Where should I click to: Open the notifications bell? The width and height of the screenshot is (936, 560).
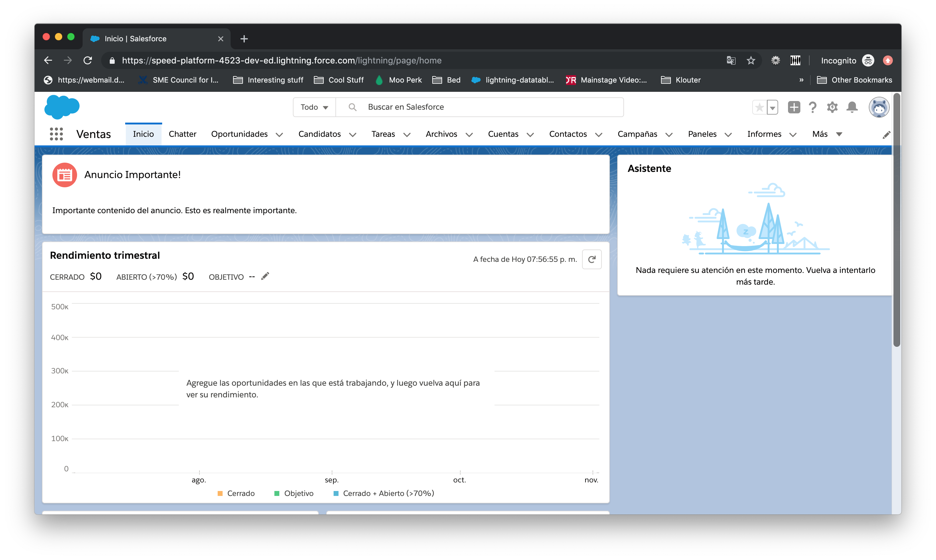tap(852, 107)
